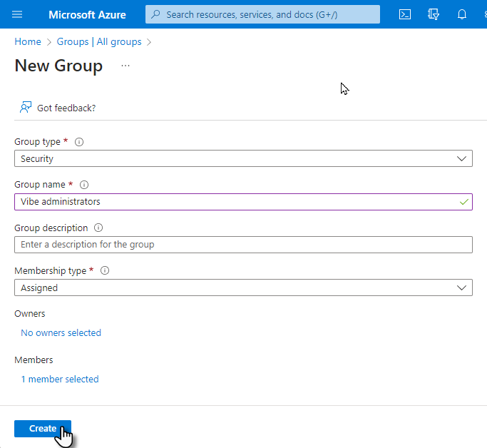This screenshot has width=487, height=448.
Task: Show info tooltip for Group name
Action: coord(84,185)
